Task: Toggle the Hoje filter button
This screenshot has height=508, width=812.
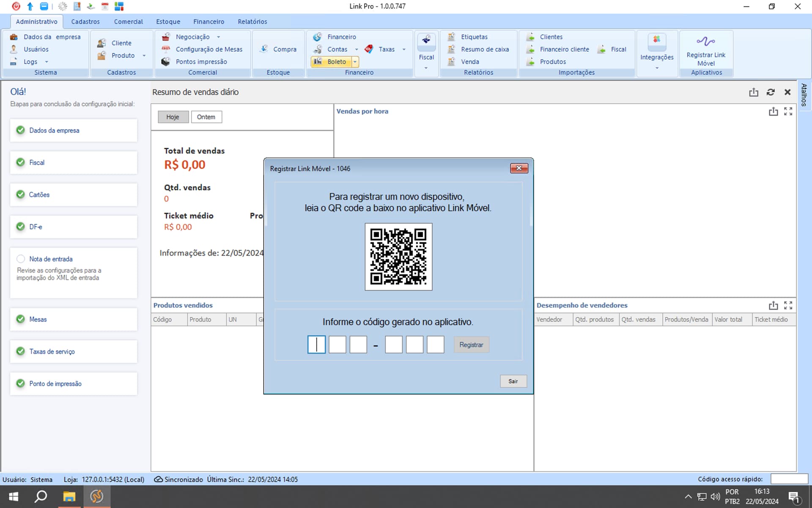Action: pos(173,117)
